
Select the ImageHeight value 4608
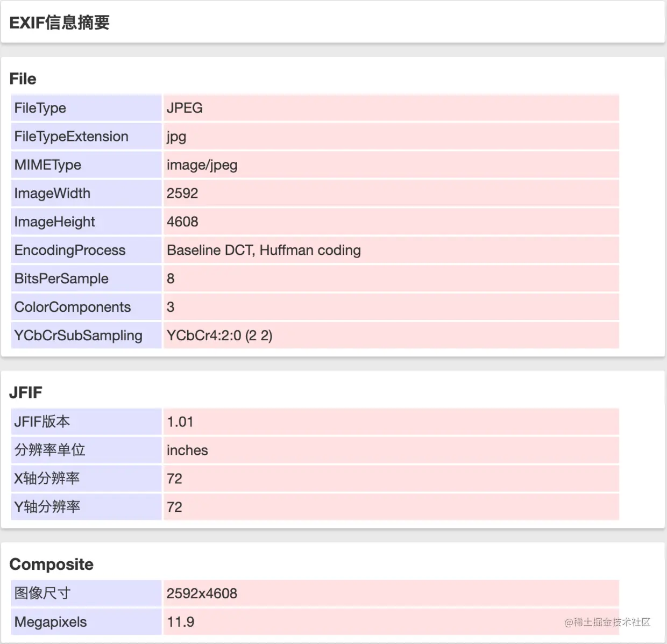(x=182, y=221)
